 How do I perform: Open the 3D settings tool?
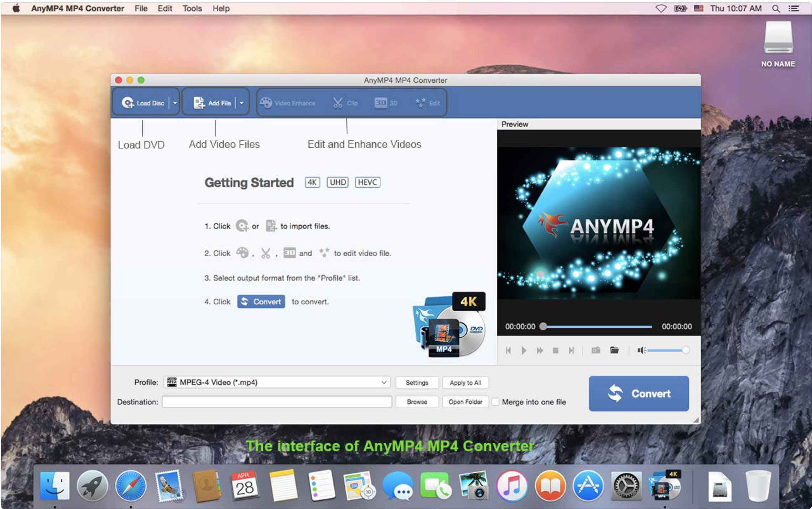[x=381, y=103]
